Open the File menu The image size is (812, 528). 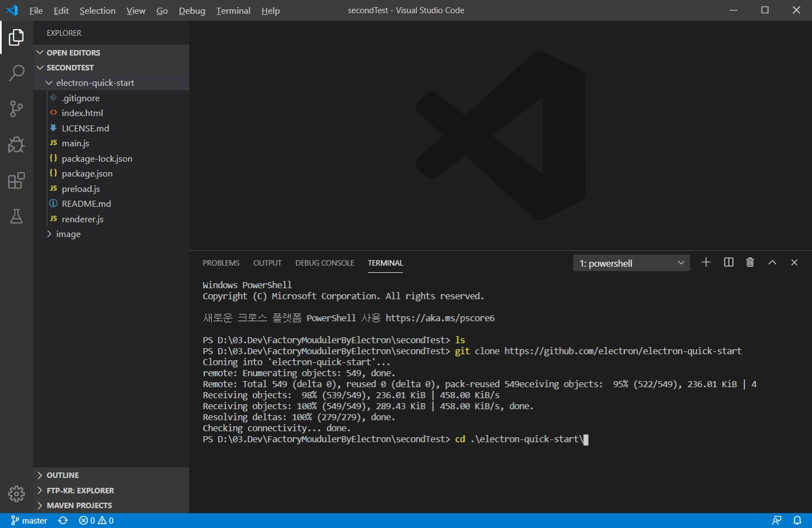(36, 10)
